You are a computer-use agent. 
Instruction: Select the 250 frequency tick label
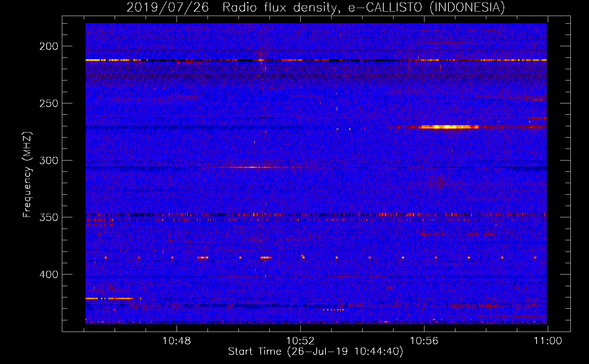[49, 103]
